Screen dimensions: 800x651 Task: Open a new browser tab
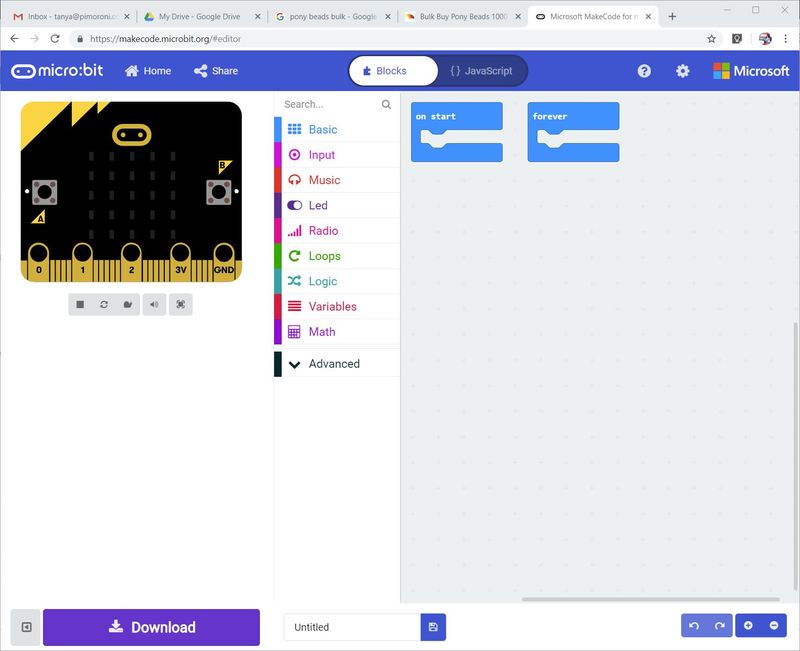(672, 16)
